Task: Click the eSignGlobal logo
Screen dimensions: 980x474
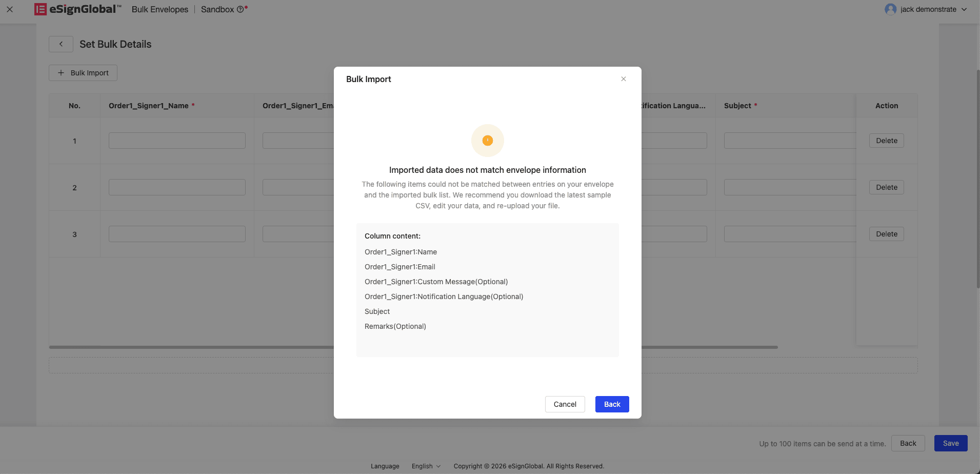Action: coord(77,9)
